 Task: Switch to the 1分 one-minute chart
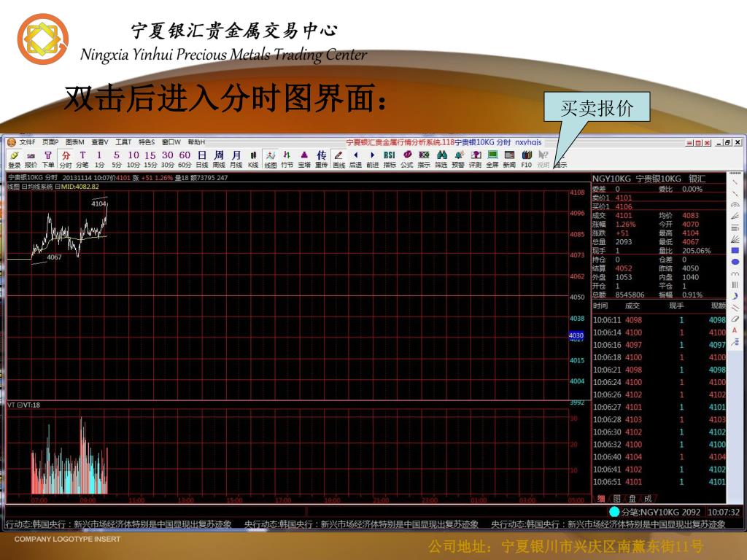[x=99, y=159]
